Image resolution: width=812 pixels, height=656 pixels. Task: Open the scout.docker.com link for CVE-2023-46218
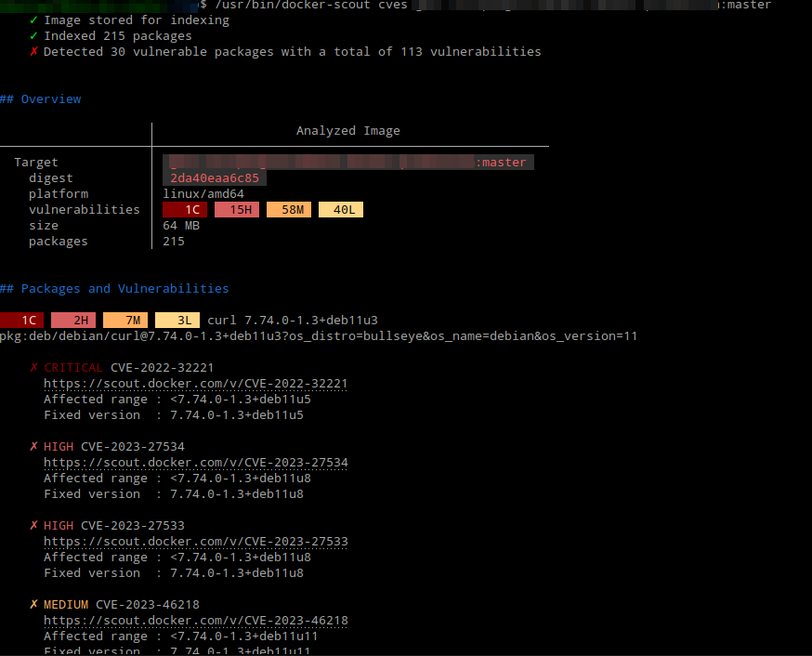click(x=195, y=620)
